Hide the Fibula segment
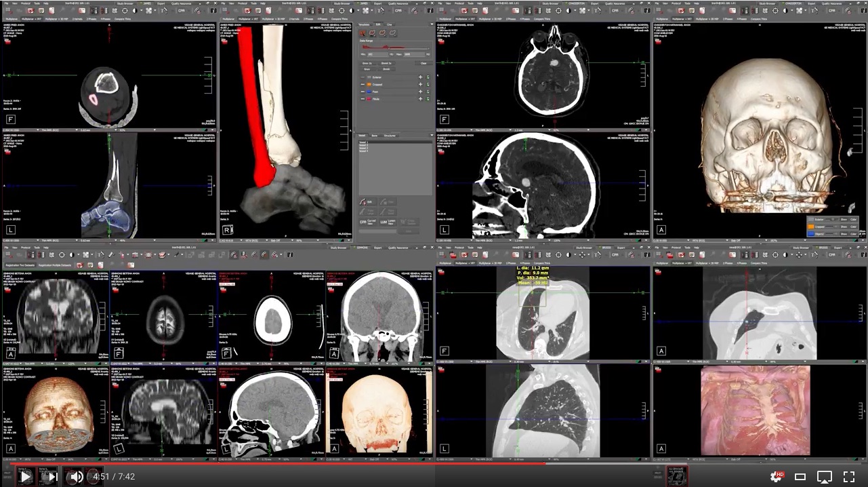The image size is (868, 487). tap(362, 99)
